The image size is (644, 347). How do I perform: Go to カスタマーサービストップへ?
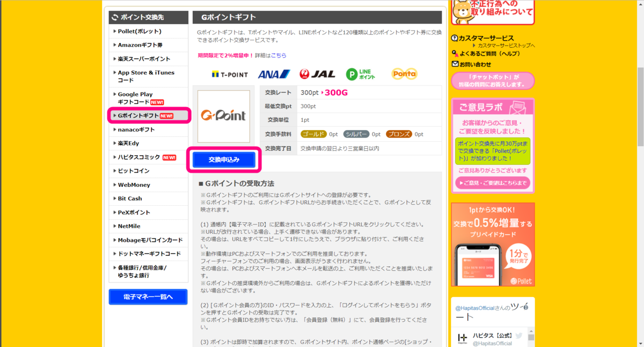[x=506, y=46]
